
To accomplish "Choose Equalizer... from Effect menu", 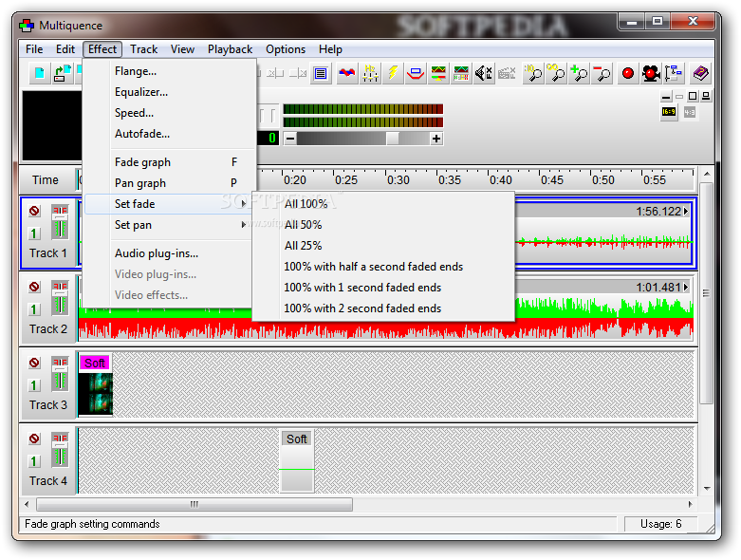I will [x=169, y=92].
